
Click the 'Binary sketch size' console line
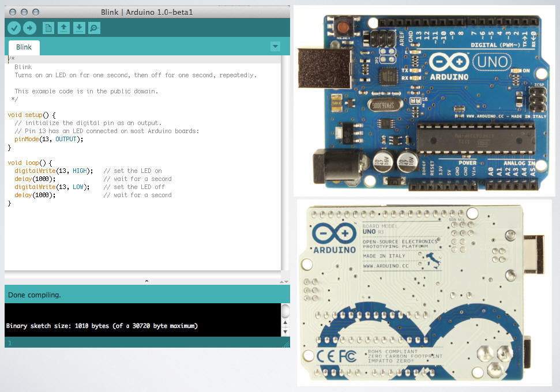pyautogui.click(x=102, y=326)
